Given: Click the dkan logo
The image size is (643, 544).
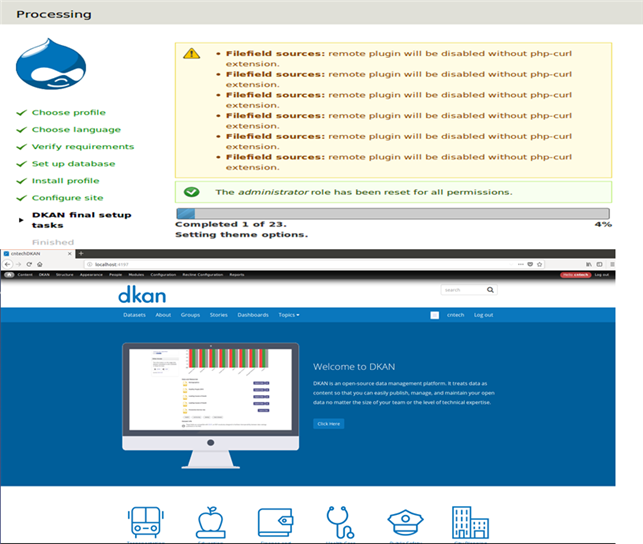Looking at the screenshot, I should [142, 294].
